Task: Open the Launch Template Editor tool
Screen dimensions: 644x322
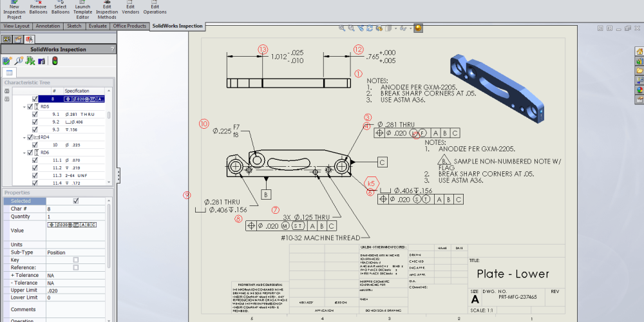Action: (x=82, y=9)
